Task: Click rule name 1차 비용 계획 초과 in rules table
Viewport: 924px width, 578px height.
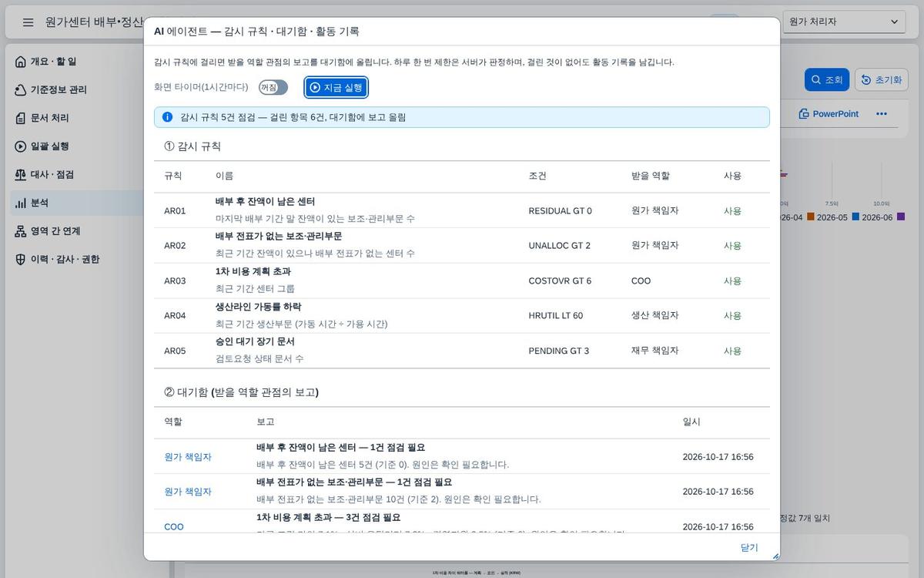Action: [x=253, y=271]
